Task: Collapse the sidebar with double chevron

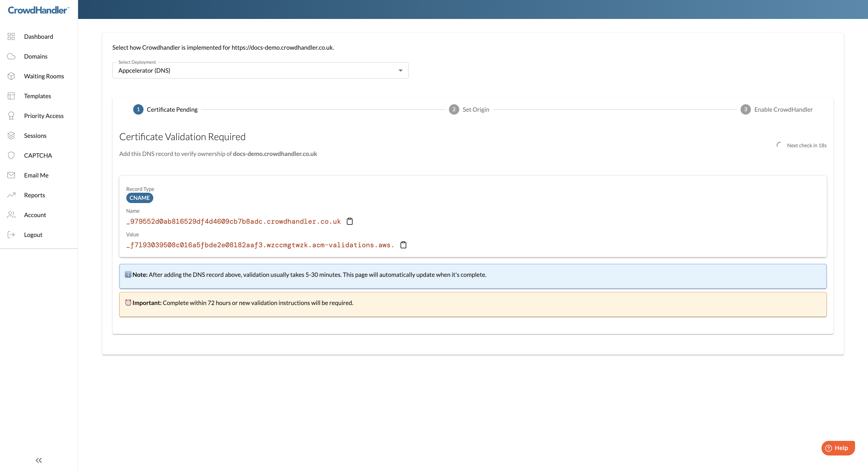Action: tap(39, 460)
